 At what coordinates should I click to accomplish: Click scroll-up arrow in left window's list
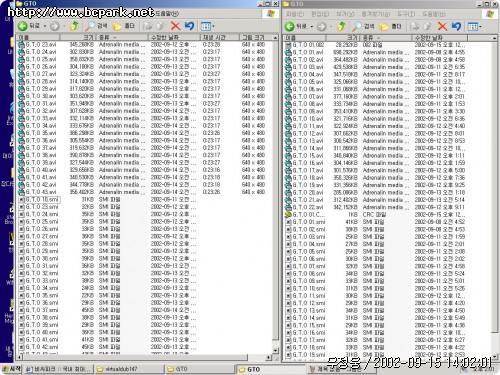(x=276, y=37)
